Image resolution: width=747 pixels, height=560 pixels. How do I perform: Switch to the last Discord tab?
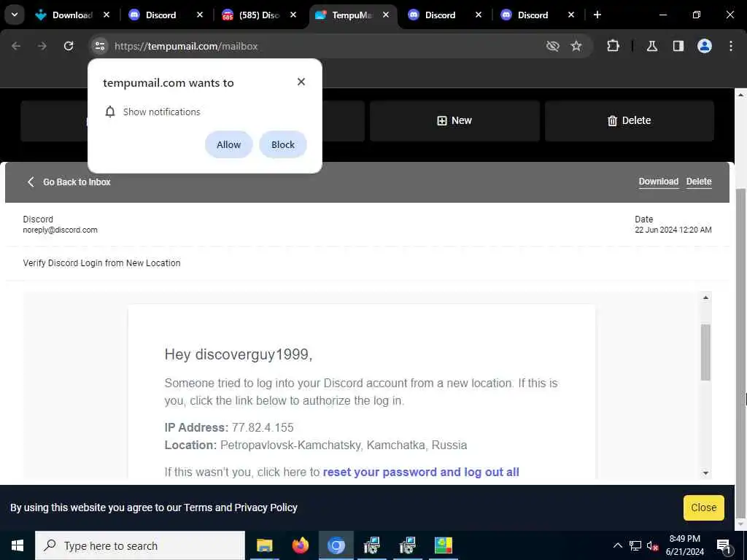[x=533, y=15]
